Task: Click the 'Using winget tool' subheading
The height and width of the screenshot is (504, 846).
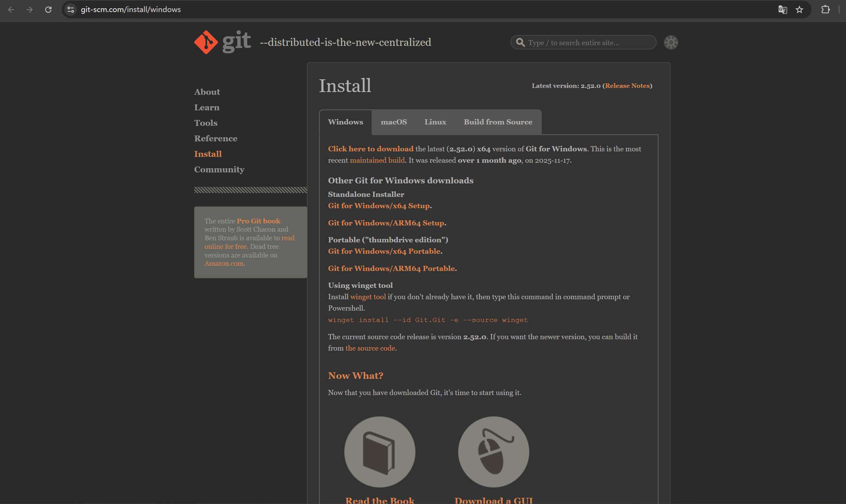Action: pyautogui.click(x=360, y=285)
